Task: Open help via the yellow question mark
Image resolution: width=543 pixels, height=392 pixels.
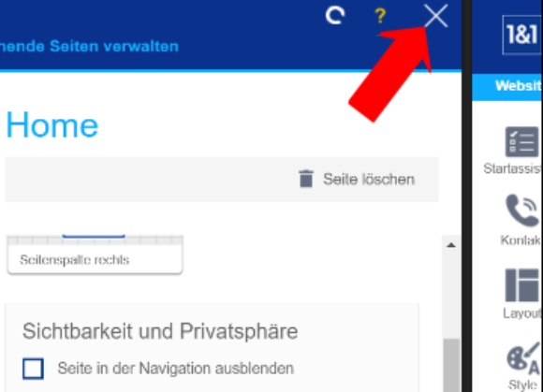Action: [380, 16]
